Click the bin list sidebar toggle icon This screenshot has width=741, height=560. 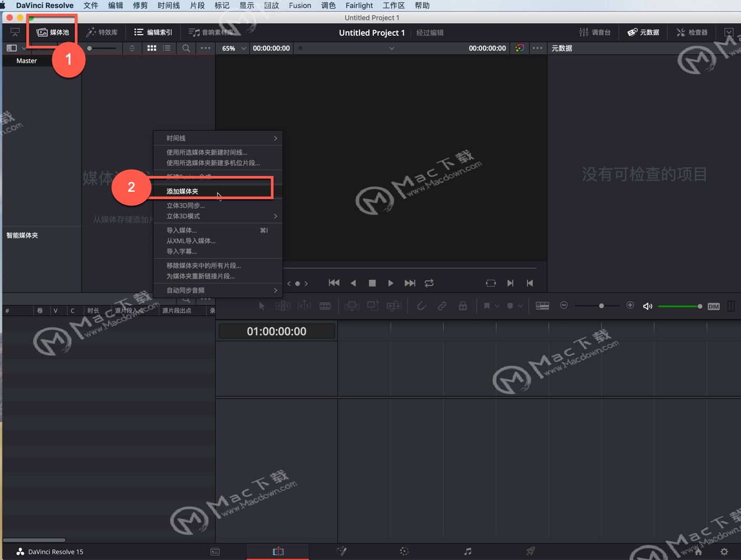tap(12, 48)
